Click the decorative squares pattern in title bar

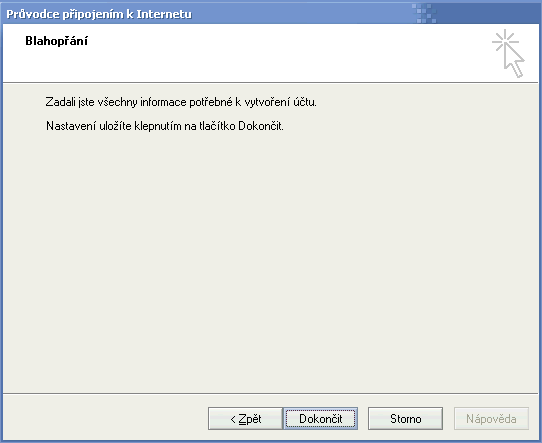point(424,13)
